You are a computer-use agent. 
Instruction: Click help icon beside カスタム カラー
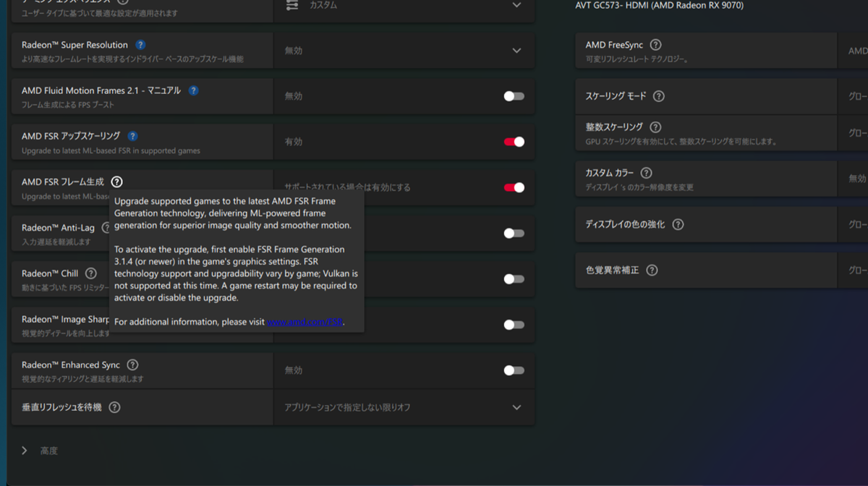[646, 173]
